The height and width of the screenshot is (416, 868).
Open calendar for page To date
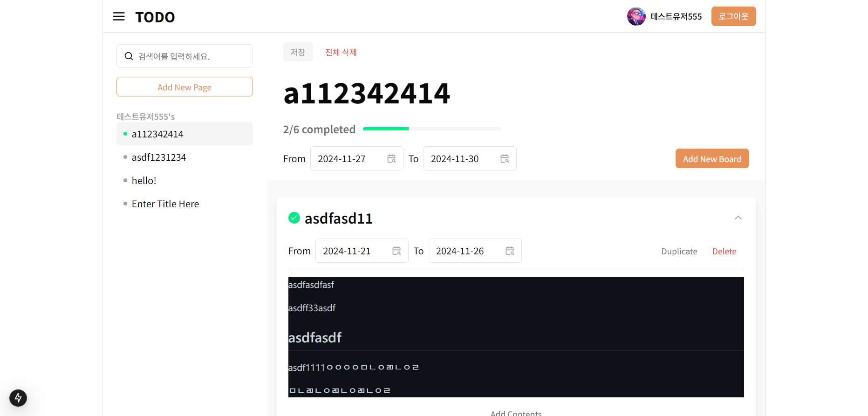pyautogui.click(x=505, y=159)
